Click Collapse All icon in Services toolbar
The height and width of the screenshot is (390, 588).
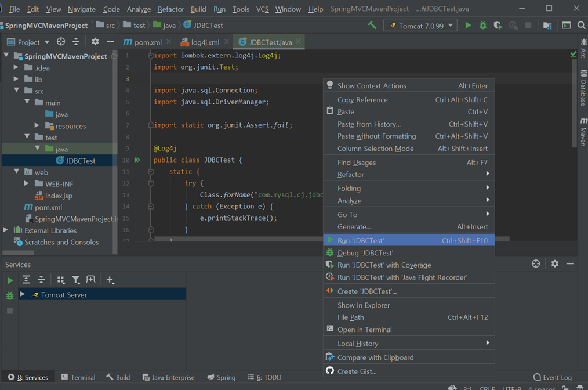point(41,280)
